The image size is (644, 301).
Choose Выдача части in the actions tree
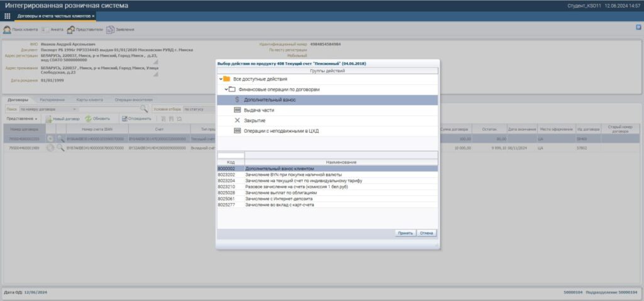258,110
